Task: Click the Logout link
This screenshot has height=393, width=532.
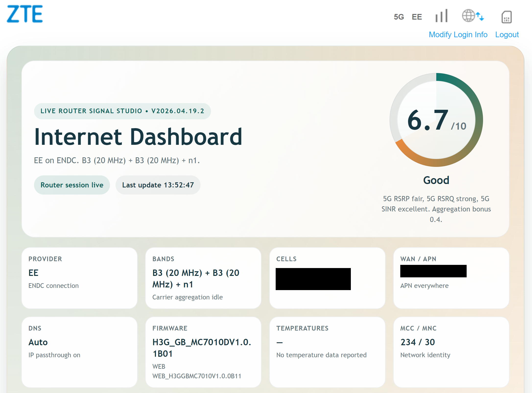Action: click(507, 35)
